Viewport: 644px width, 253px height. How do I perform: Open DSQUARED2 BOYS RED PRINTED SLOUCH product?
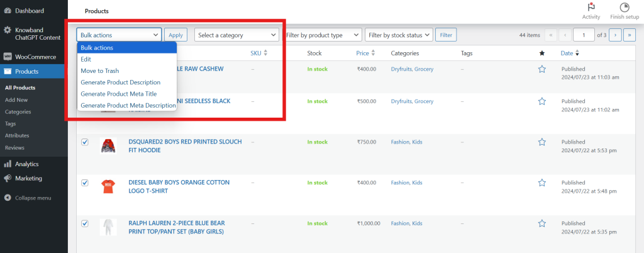185,146
